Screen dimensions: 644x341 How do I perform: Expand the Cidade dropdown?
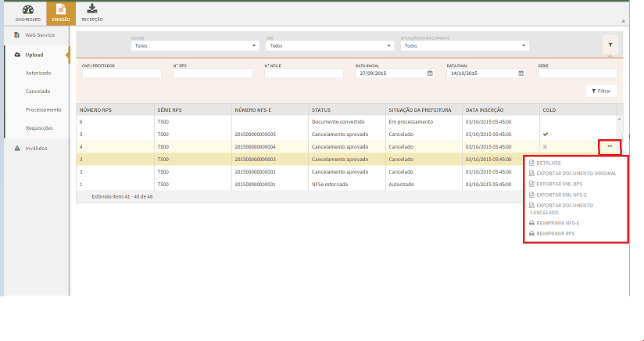(x=195, y=46)
